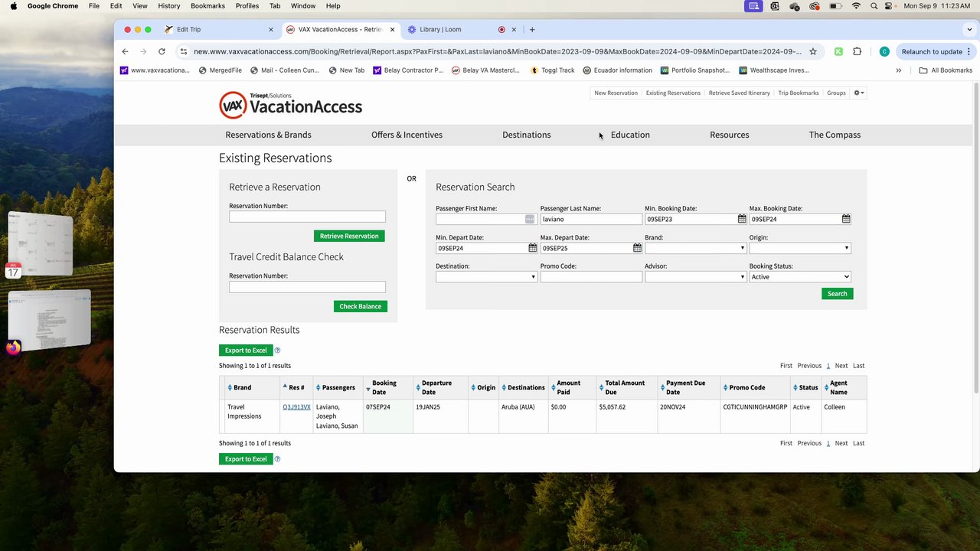Open the Education navigation menu
Screen dimensions: 980x551
(x=630, y=135)
